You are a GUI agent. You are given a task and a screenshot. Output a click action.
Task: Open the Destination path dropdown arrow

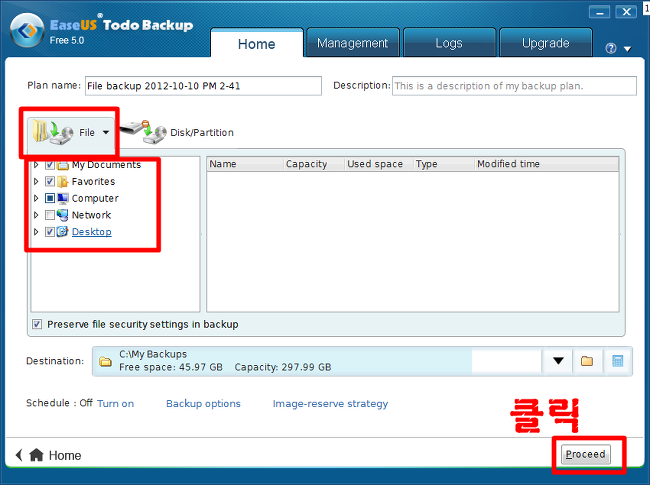point(558,361)
